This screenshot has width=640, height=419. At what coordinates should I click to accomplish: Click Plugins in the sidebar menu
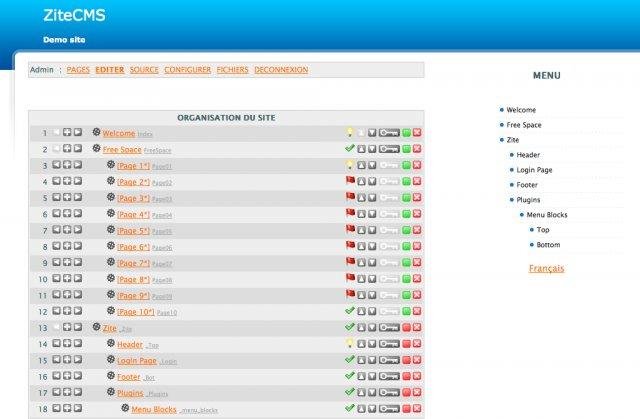pos(528,200)
